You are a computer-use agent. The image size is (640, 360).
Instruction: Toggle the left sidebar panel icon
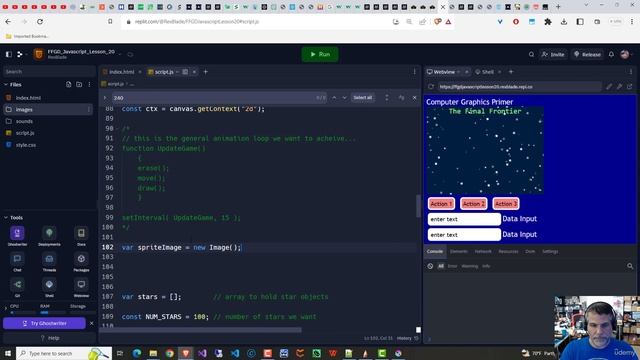click(9, 54)
